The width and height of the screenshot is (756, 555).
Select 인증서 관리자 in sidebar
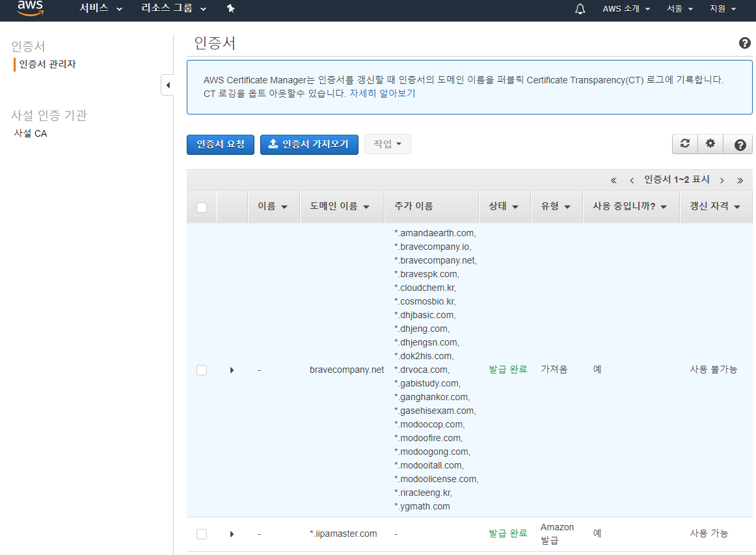47,64
